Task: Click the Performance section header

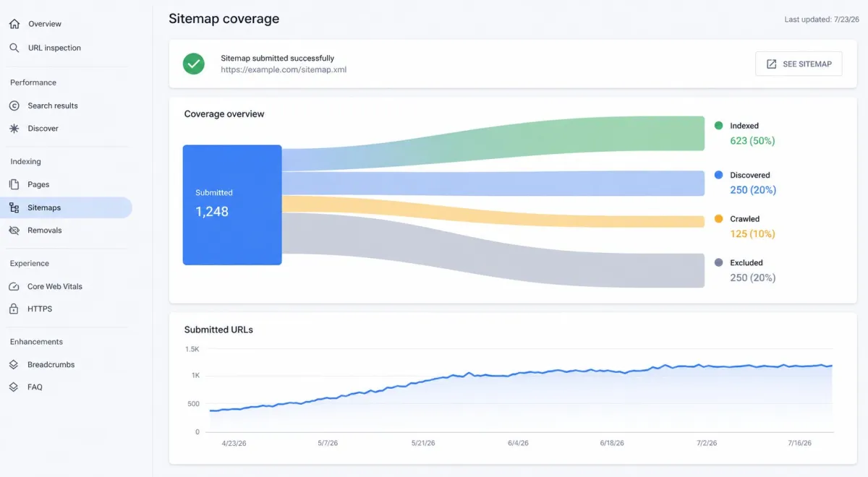Action: click(33, 82)
